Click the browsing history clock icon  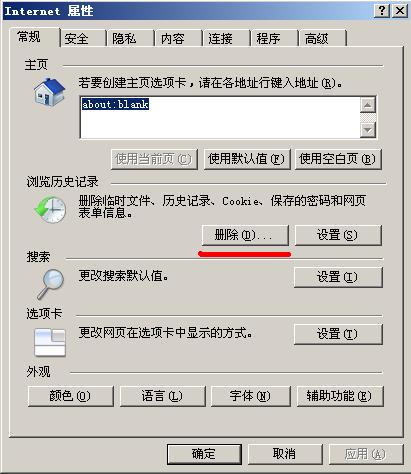pyautogui.click(x=50, y=209)
